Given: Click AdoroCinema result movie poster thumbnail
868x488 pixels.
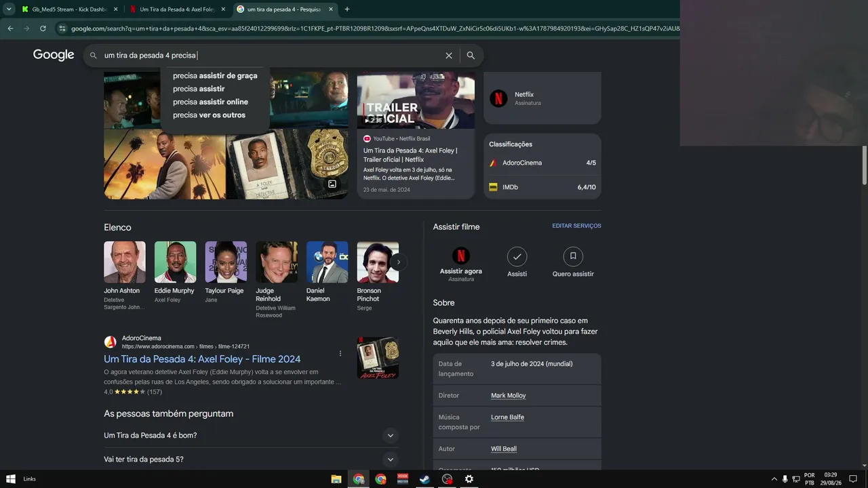Looking at the screenshot, I should coord(378,358).
